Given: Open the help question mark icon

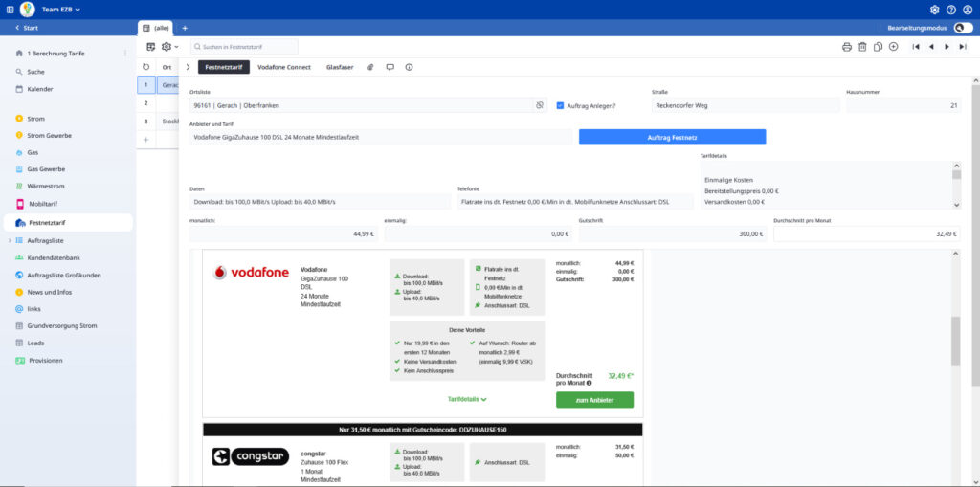Looking at the screenshot, I should (951, 10).
